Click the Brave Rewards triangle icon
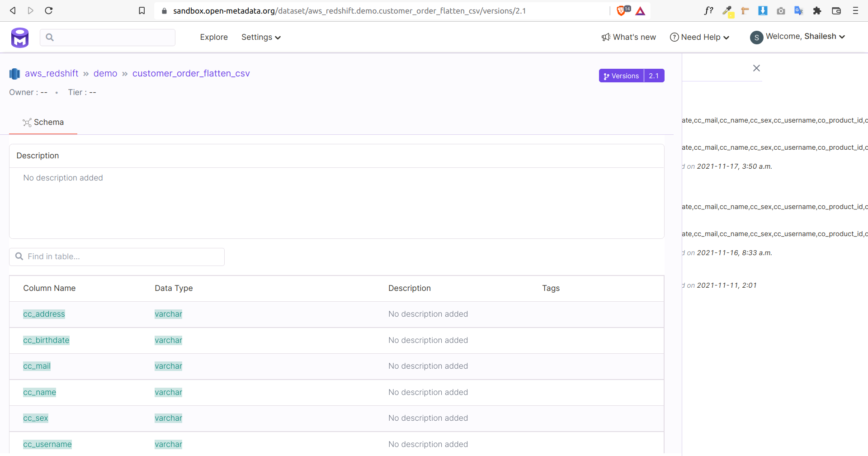The width and height of the screenshot is (868, 456). [x=640, y=11]
